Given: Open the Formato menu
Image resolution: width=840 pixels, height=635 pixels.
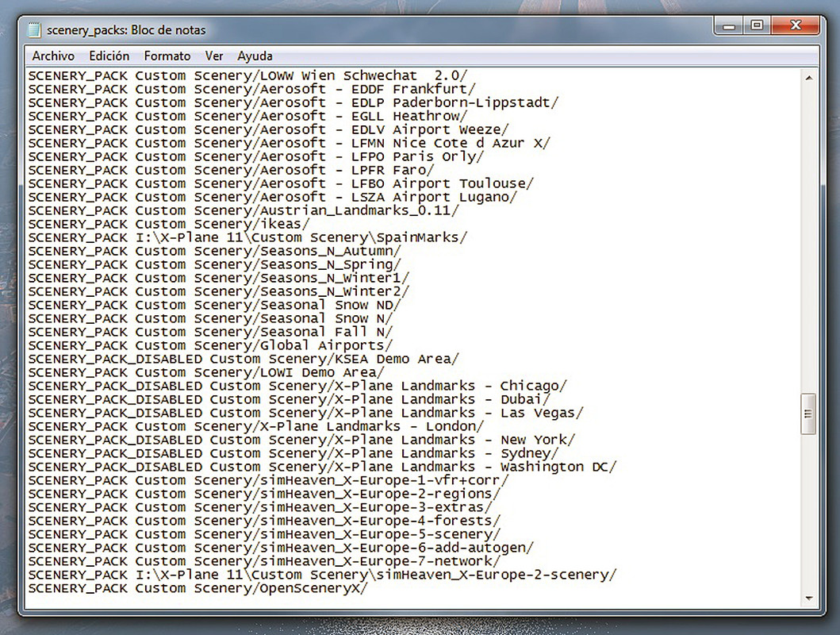Looking at the screenshot, I should coord(167,56).
